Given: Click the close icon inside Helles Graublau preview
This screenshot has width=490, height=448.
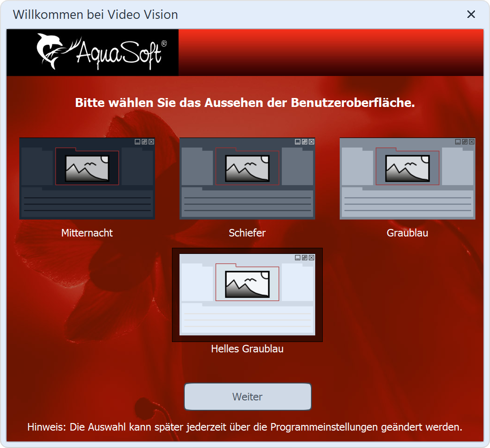Looking at the screenshot, I should coord(311,258).
